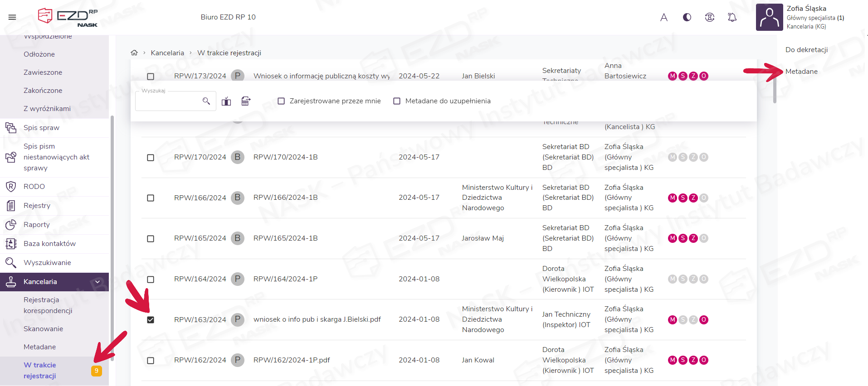Collapse the Kancelaria sidebar section
The image size is (868, 386).
click(x=98, y=282)
